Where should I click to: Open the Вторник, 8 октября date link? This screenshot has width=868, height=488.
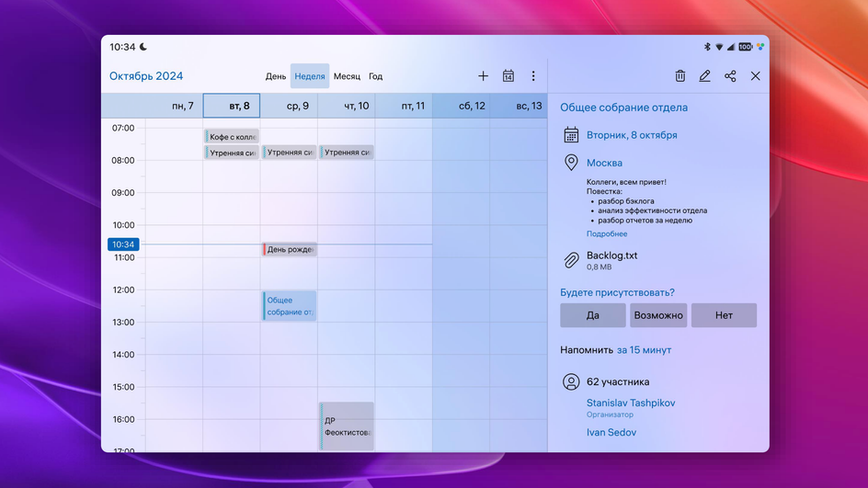[632, 135]
